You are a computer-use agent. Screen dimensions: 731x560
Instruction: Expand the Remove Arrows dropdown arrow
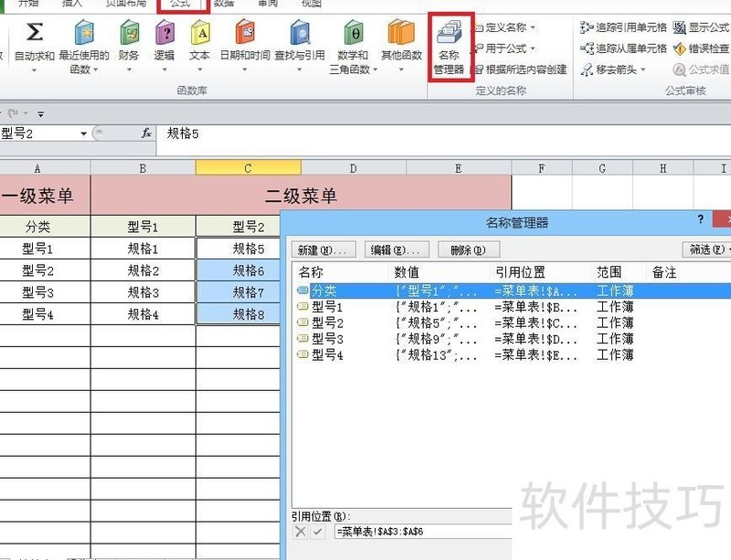click(x=643, y=70)
